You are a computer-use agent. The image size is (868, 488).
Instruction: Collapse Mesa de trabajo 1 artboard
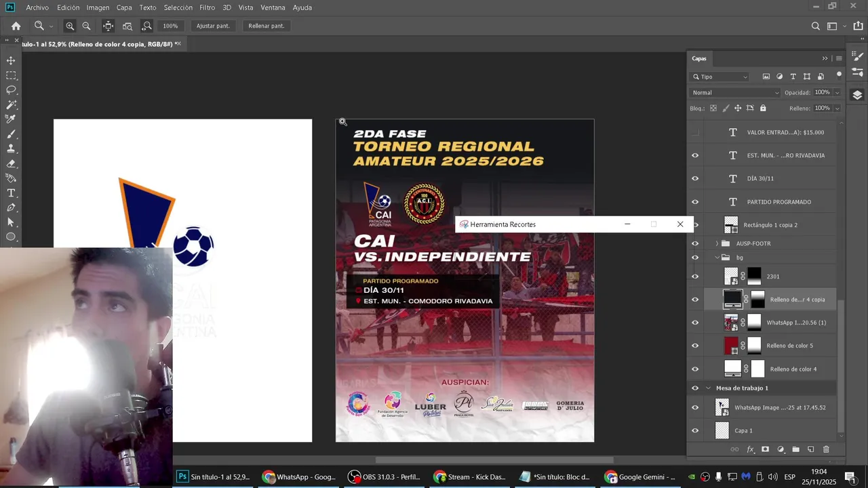(709, 388)
